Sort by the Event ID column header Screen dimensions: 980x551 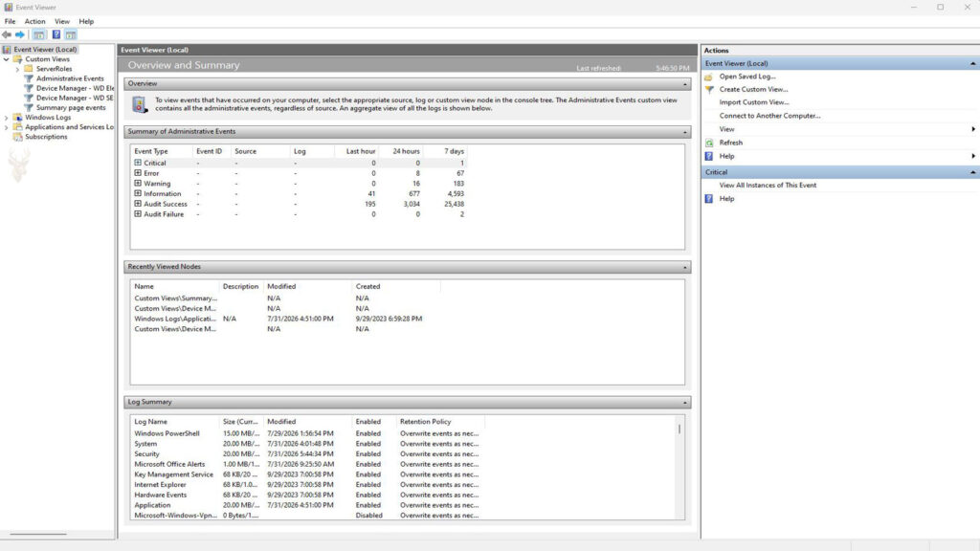coord(210,151)
